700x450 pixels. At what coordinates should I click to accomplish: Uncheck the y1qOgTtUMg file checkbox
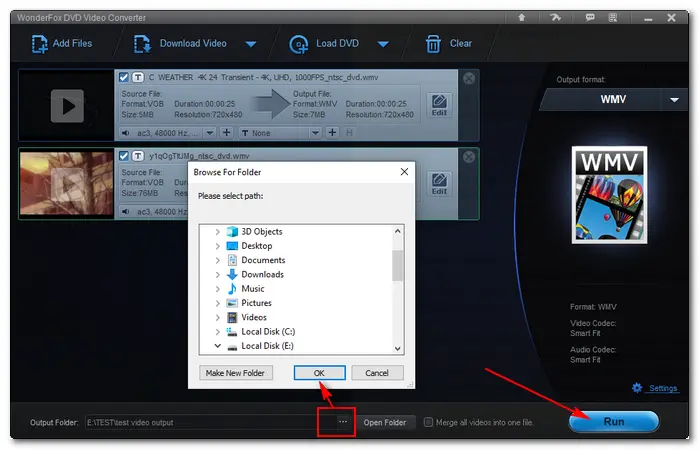point(124,156)
